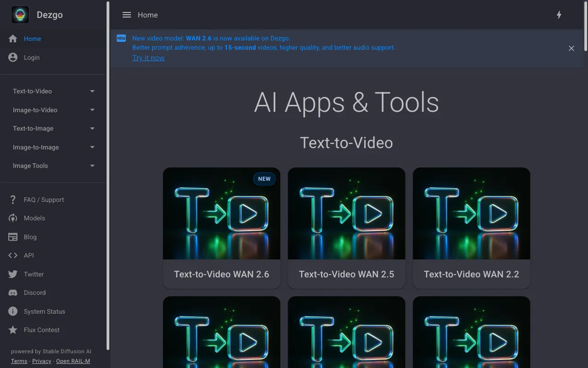Open the API menu label
Viewport: 588px width, 368px height.
click(x=29, y=255)
